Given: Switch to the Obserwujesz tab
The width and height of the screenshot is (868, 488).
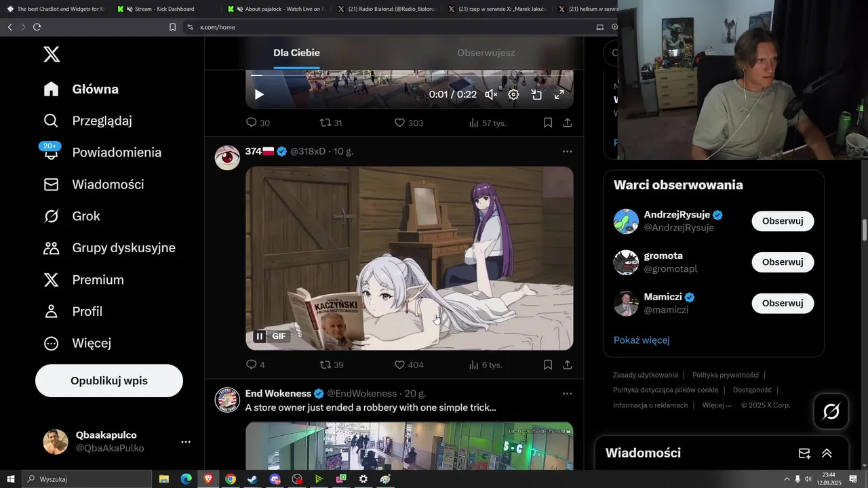Looking at the screenshot, I should (x=486, y=53).
